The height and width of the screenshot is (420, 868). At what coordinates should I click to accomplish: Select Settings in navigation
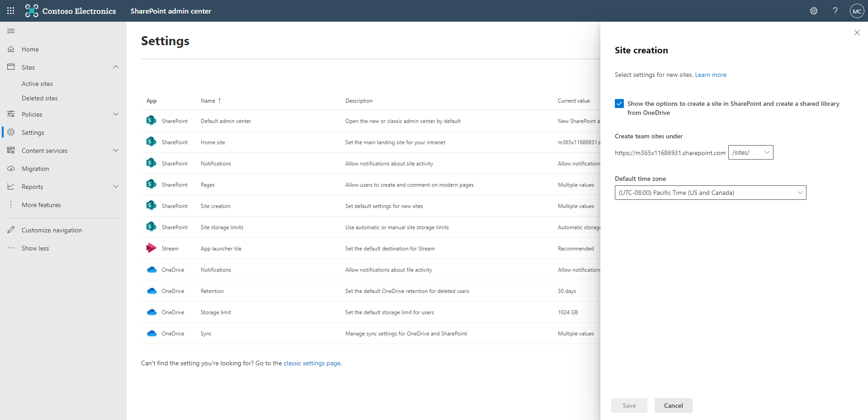click(x=33, y=132)
